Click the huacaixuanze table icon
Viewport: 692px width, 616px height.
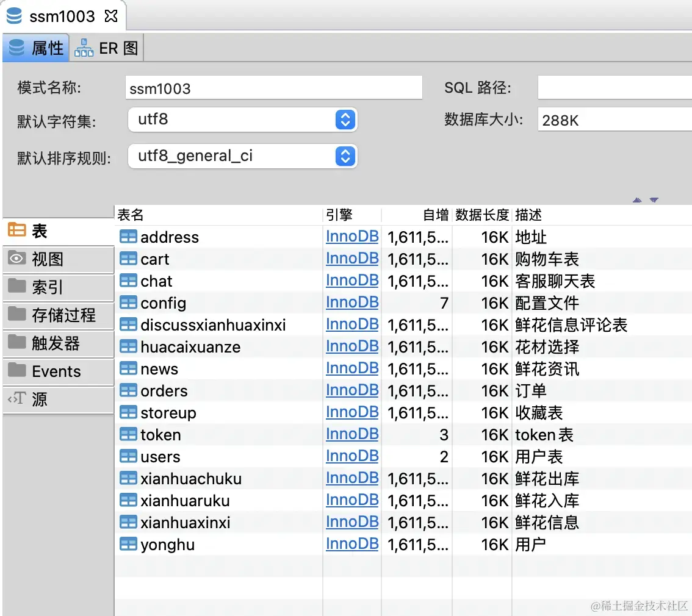click(x=128, y=347)
